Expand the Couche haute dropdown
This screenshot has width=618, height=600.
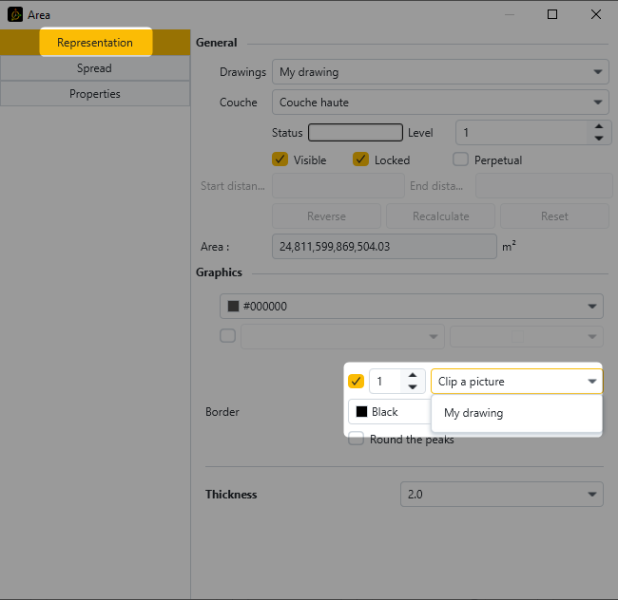click(440, 102)
